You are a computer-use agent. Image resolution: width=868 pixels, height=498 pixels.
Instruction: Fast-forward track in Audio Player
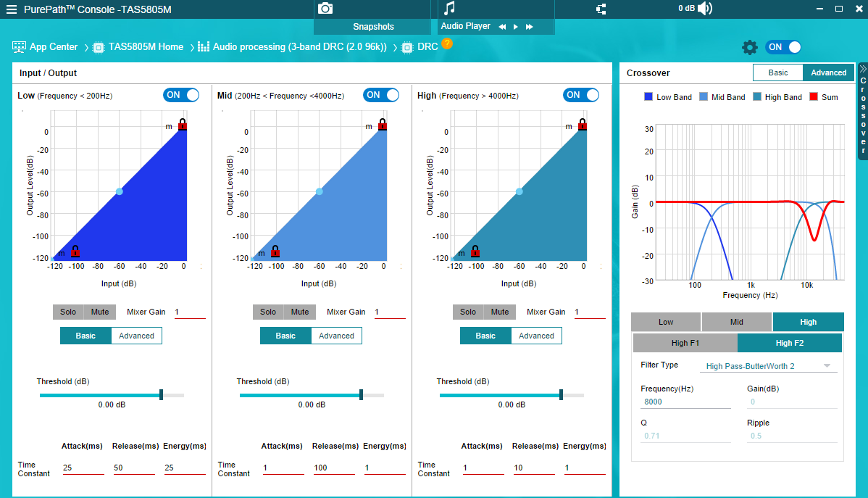point(530,27)
